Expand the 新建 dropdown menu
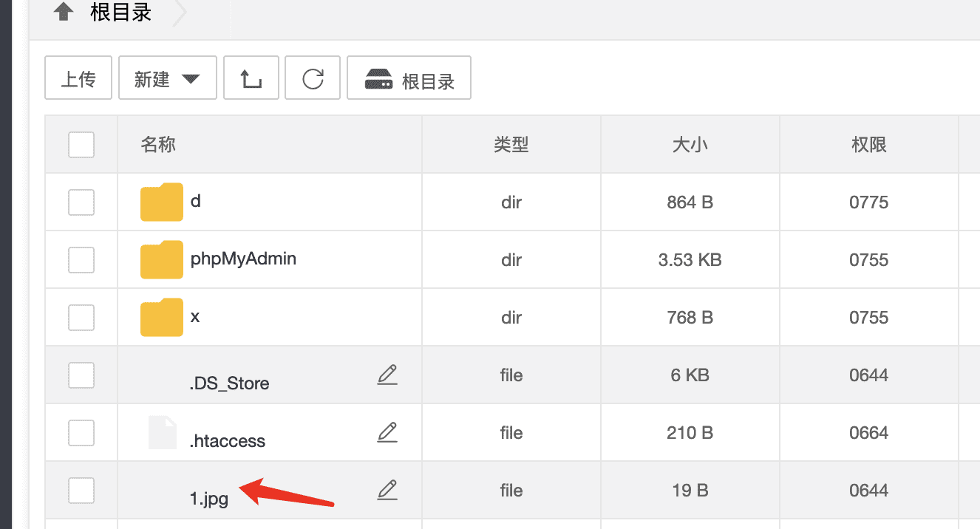The width and height of the screenshot is (980, 529). point(168,78)
